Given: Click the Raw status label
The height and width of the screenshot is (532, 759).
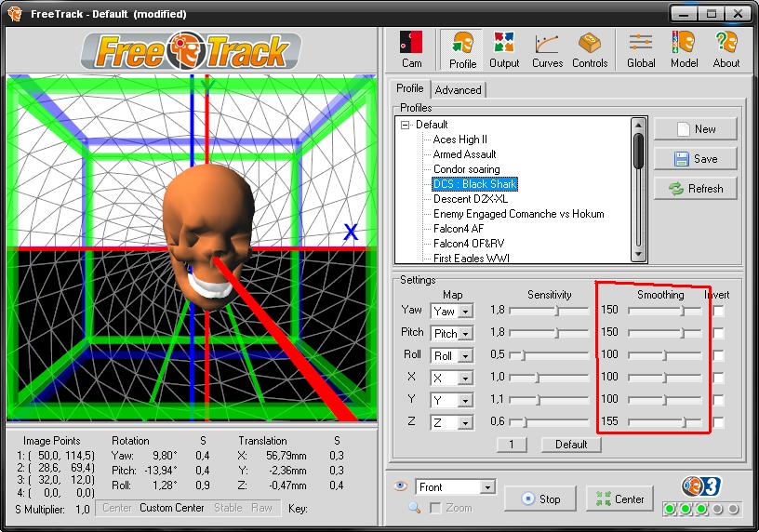Looking at the screenshot, I should pyautogui.click(x=262, y=508).
